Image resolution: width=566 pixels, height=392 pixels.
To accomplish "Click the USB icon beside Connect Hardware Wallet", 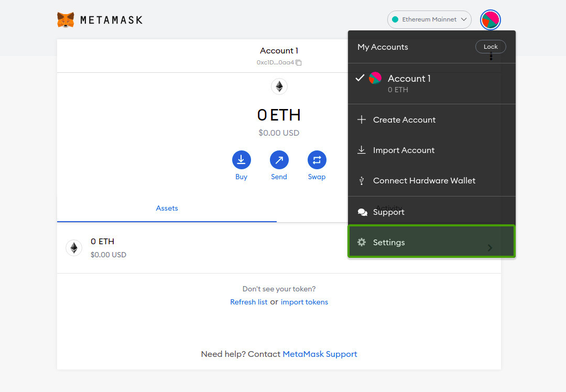I will coord(361,180).
